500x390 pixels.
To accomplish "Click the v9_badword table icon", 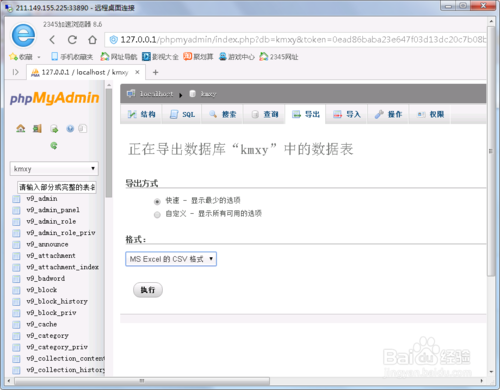I will 16,279.
